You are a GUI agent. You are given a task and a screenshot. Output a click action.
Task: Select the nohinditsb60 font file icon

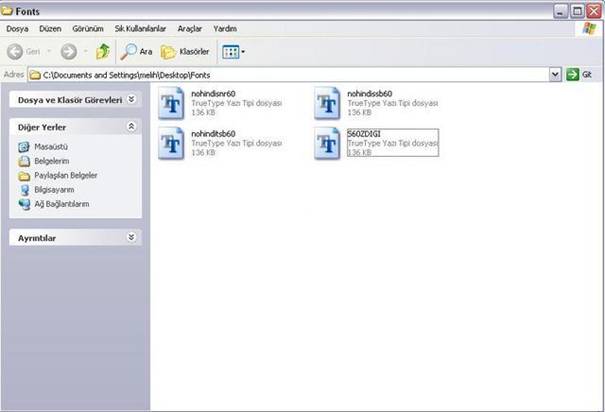click(171, 143)
